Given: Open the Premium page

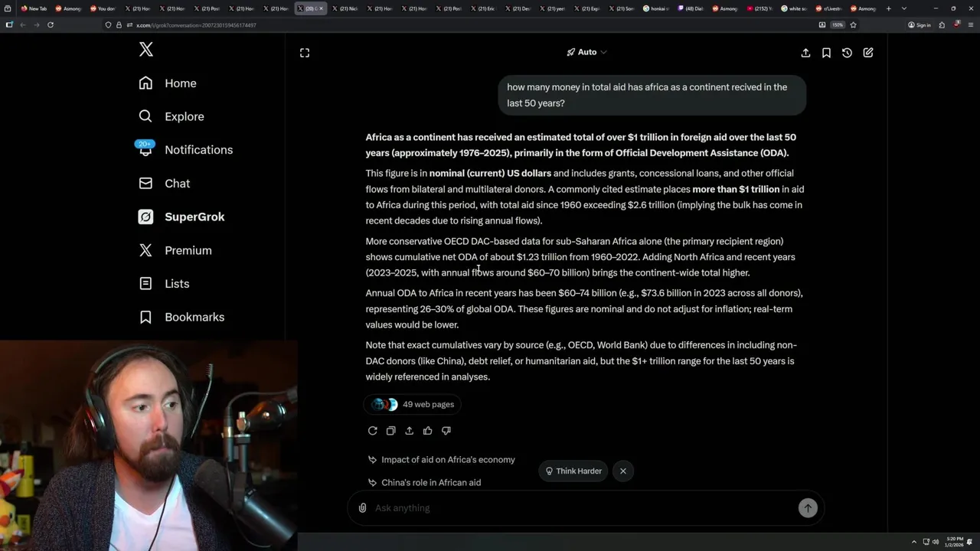Looking at the screenshot, I should click(175, 250).
